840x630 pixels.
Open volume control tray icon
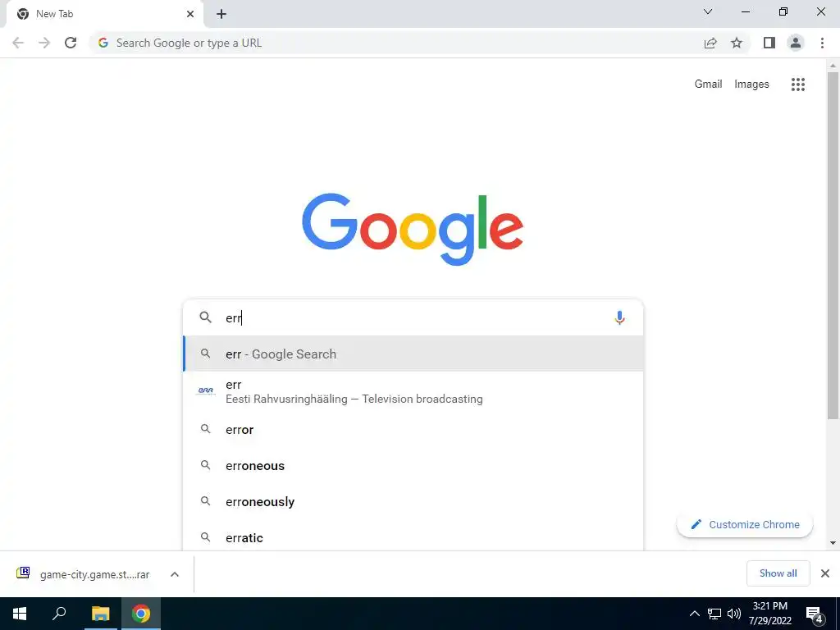(734, 614)
